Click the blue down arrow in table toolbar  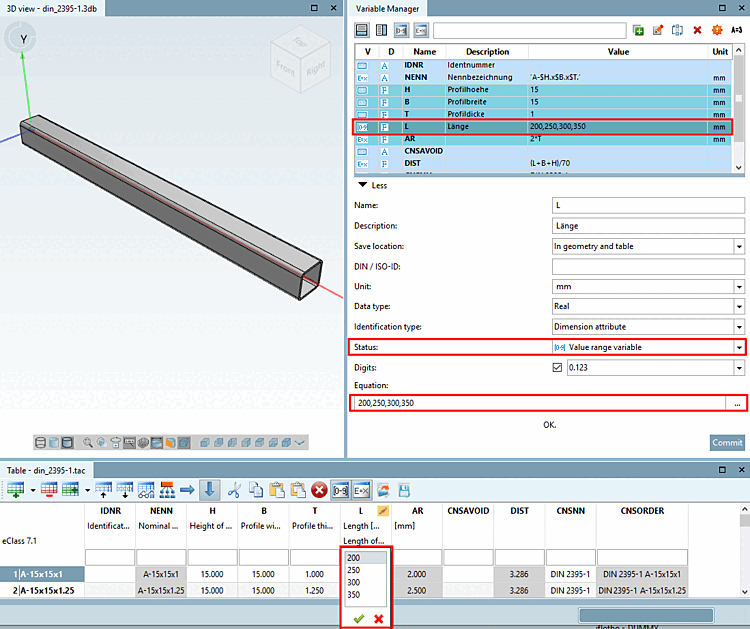[x=210, y=489]
